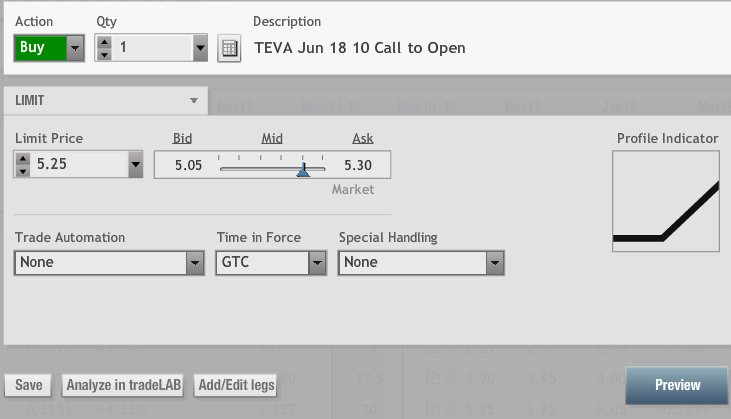Click the ask value 5.30
Screen dimensions: 731x419
(x=358, y=165)
